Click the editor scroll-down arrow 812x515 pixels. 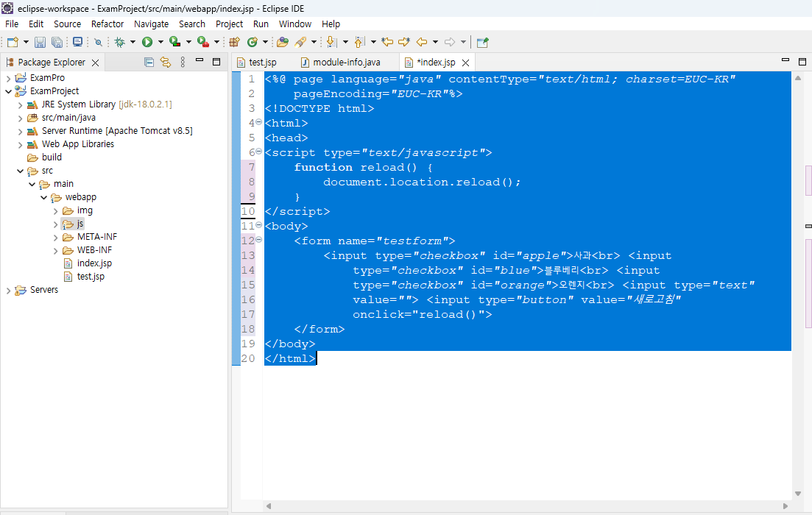tap(798, 493)
